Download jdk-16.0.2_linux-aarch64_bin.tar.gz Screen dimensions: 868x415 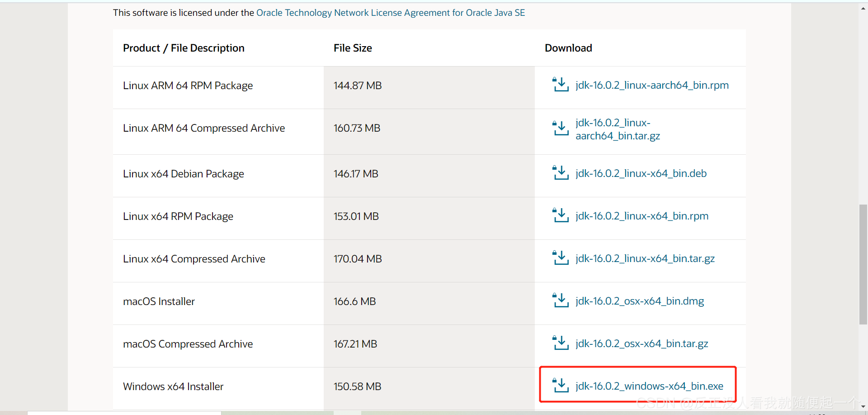tap(618, 129)
